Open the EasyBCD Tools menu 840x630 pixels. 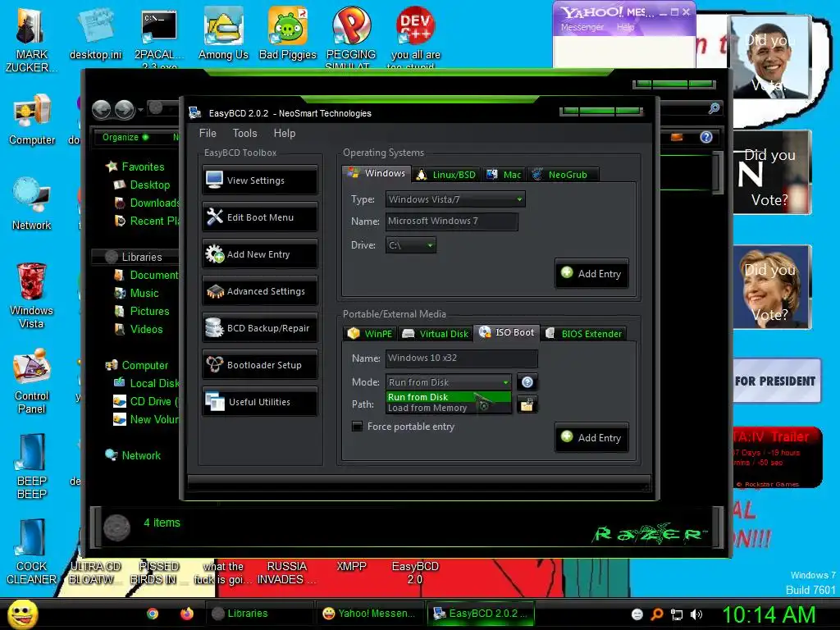[x=244, y=134]
